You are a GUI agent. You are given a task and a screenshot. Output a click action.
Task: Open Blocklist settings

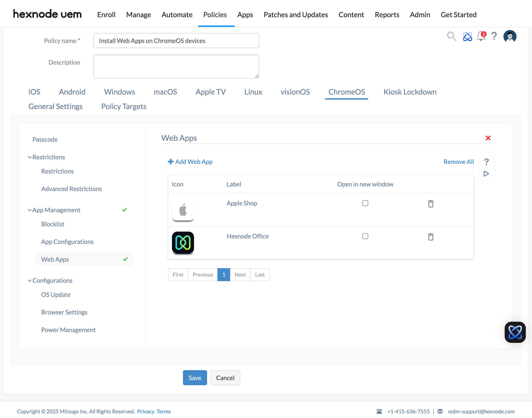(53, 224)
